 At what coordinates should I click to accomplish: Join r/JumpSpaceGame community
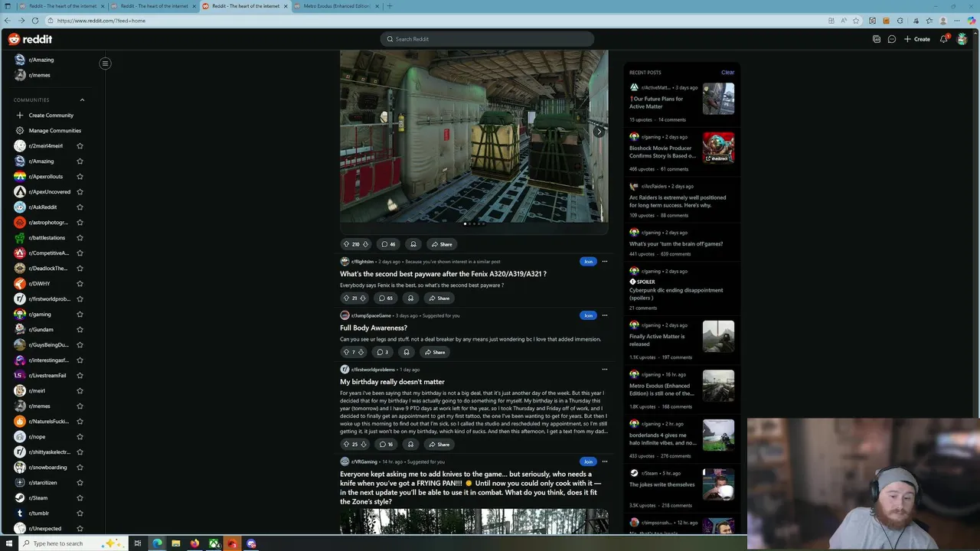588,315
